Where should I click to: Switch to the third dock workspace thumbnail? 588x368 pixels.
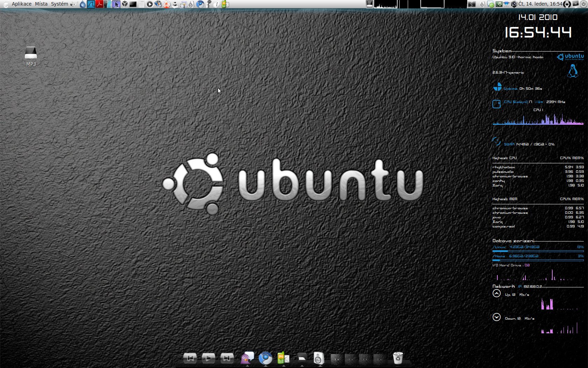[365, 359]
